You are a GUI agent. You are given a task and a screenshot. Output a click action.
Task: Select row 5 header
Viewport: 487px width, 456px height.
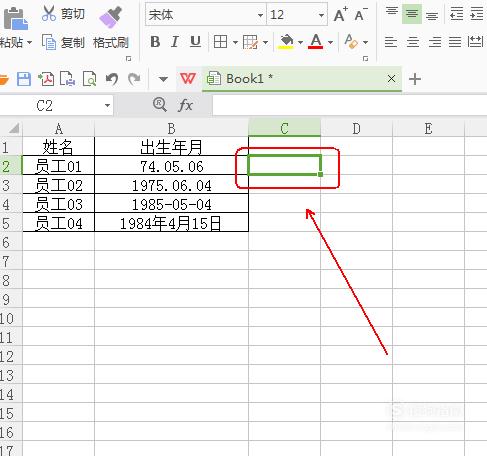point(11,223)
